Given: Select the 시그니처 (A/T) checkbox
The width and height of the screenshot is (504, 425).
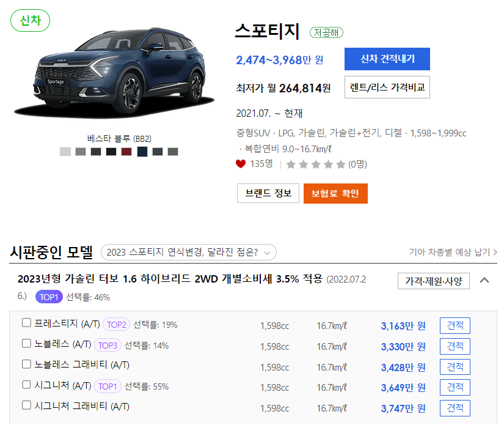Looking at the screenshot, I should [x=26, y=385].
